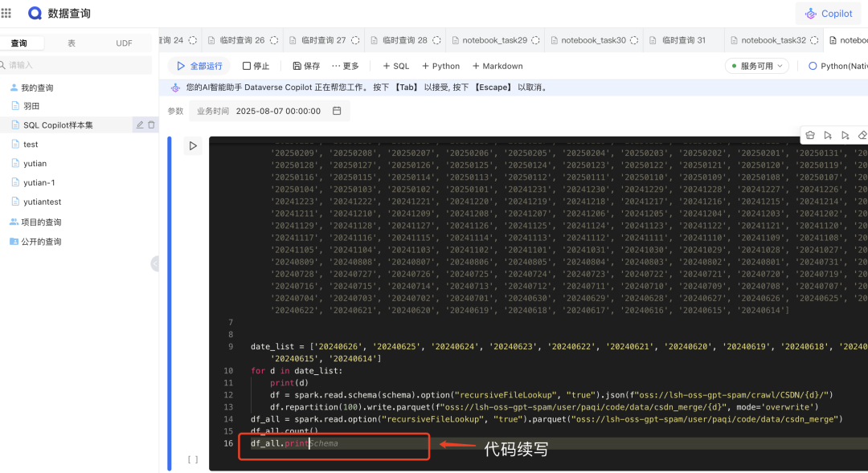Screen dimensions: 868x473
Task: Switch to tab notebook_task29
Action: click(x=495, y=40)
